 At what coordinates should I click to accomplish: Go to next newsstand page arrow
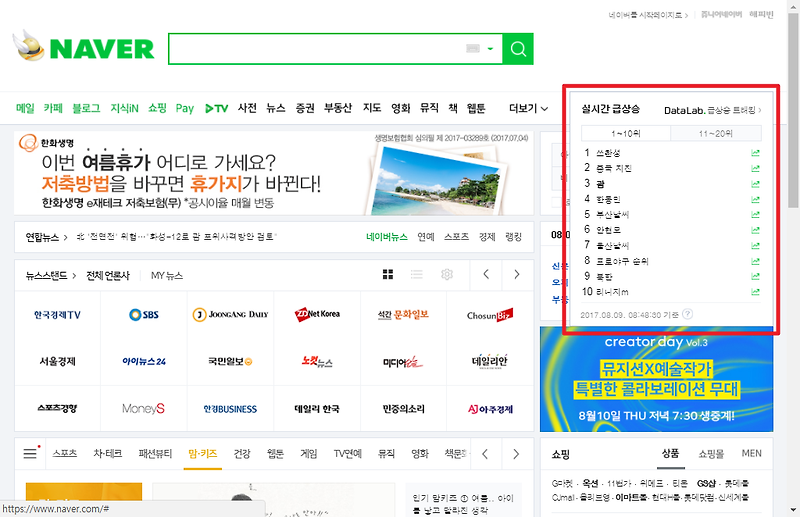[517, 275]
